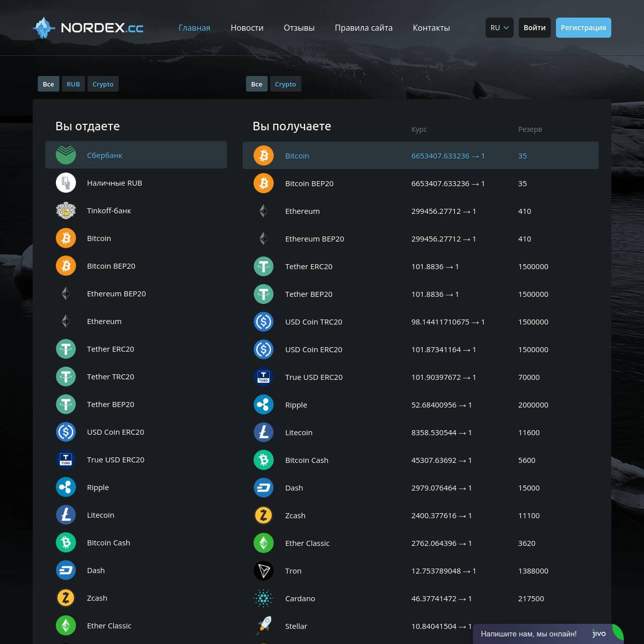Click Dash rate 2979.076464
Image resolution: width=644 pixels, height=644 pixels.
click(442, 488)
